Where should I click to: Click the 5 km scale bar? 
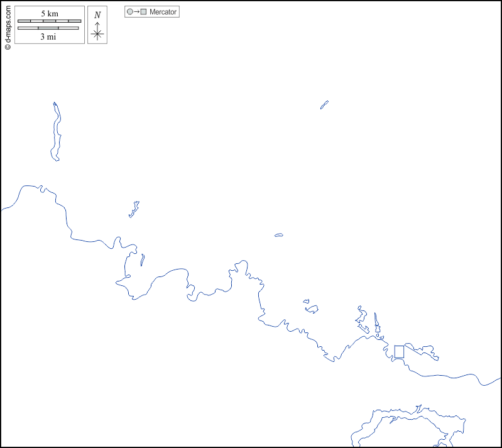coord(49,21)
